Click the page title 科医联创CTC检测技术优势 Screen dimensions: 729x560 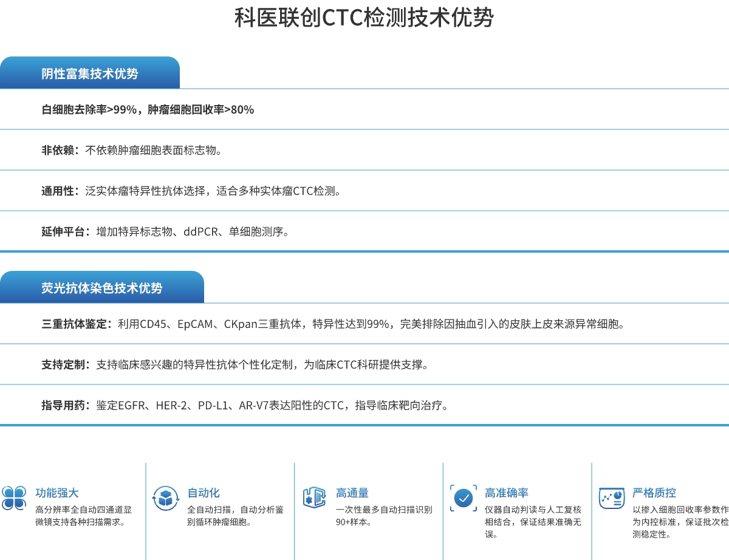pyautogui.click(x=364, y=18)
